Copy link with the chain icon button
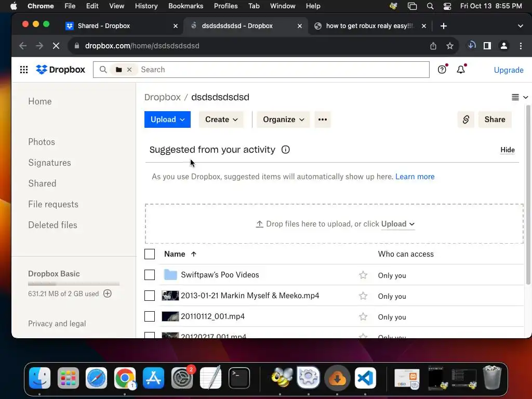 click(x=466, y=119)
